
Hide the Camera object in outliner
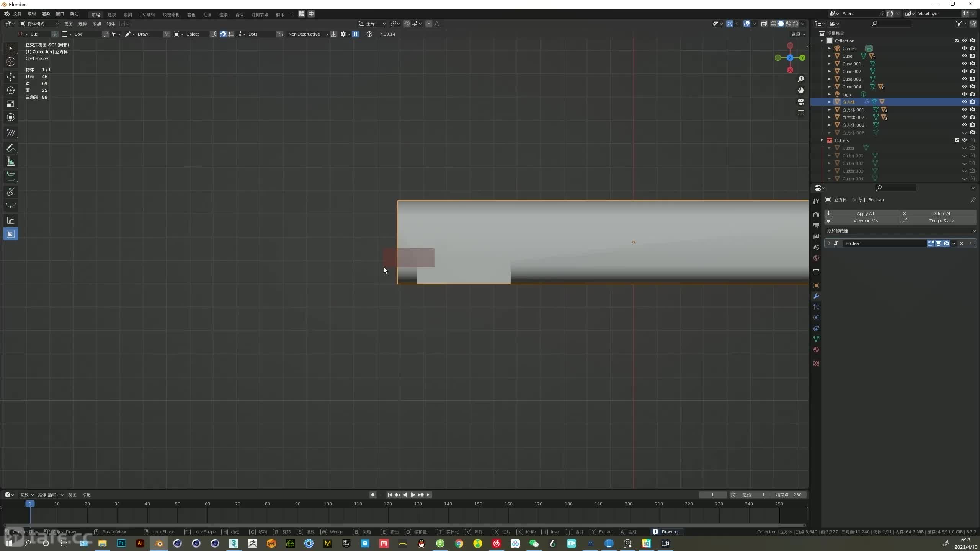[x=964, y=48]
